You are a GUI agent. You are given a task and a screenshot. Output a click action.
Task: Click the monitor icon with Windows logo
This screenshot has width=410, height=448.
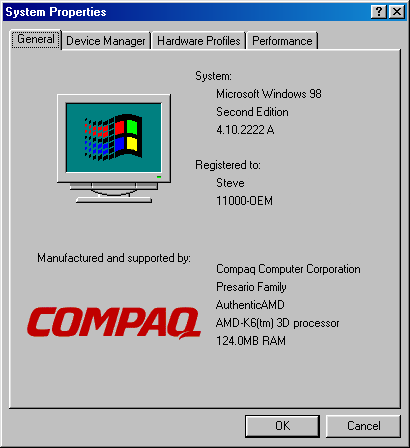pos(114,149)
